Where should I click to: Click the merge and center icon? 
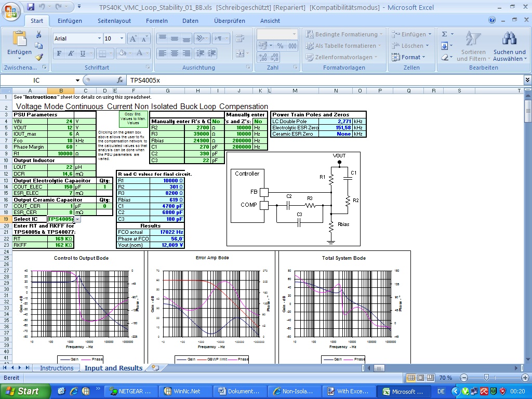pos(240,54)
